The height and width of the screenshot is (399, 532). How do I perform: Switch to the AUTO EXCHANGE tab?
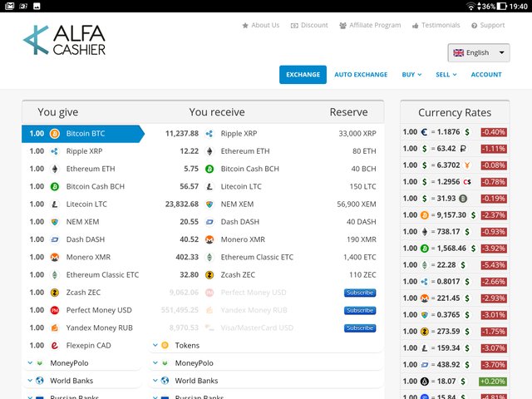click(x=361, y=75)
